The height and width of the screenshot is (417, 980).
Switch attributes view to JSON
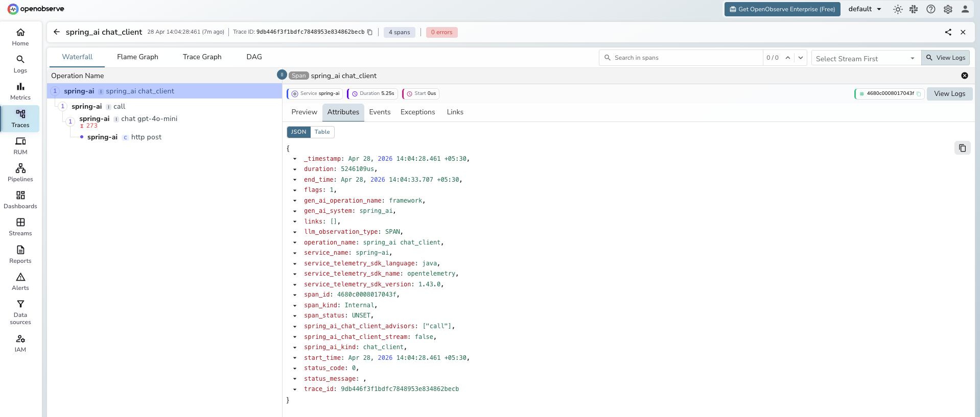(x=299, y=132)
